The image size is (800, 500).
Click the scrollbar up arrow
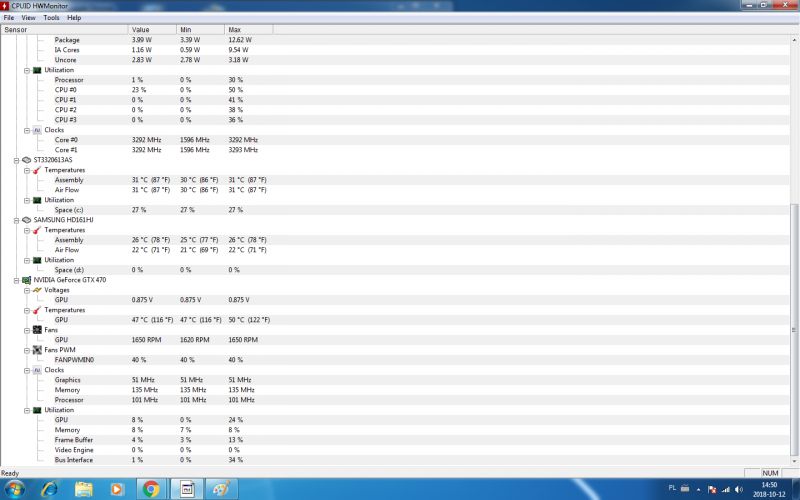tap(794, 39)
